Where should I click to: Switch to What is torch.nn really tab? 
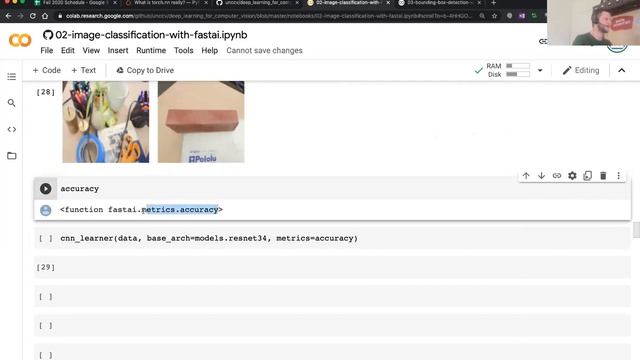point(165,3)
